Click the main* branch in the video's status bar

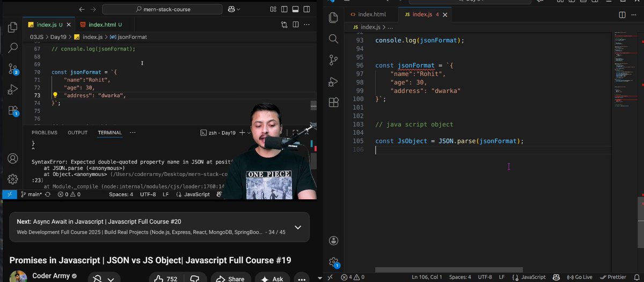click(x=31, y=194)
